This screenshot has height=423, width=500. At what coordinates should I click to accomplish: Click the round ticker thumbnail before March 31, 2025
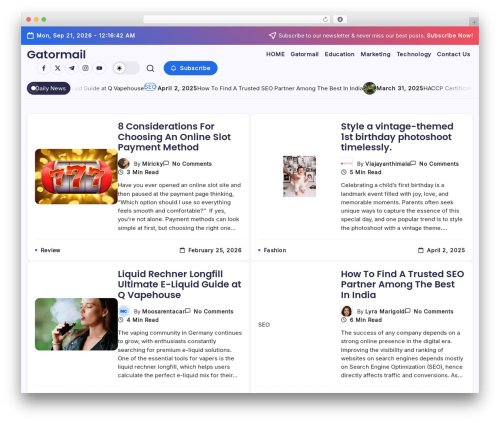(369, 88)
